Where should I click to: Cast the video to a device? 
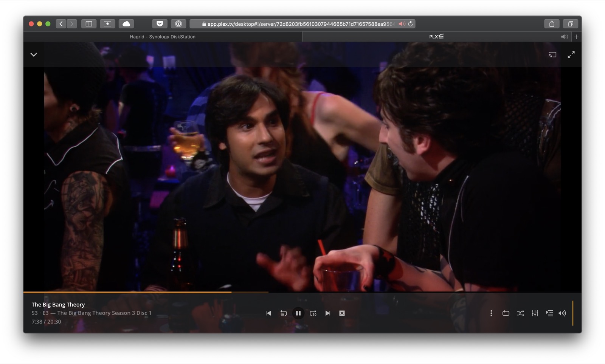552,54
